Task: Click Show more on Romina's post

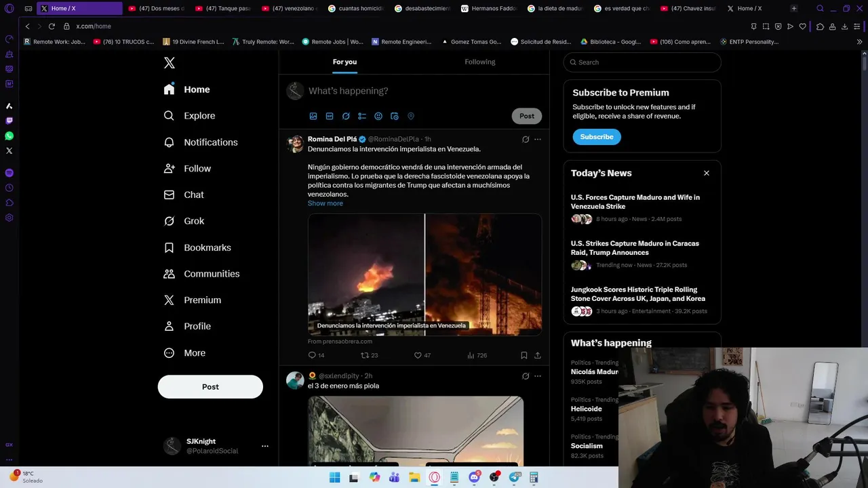Action: [325, 203]
